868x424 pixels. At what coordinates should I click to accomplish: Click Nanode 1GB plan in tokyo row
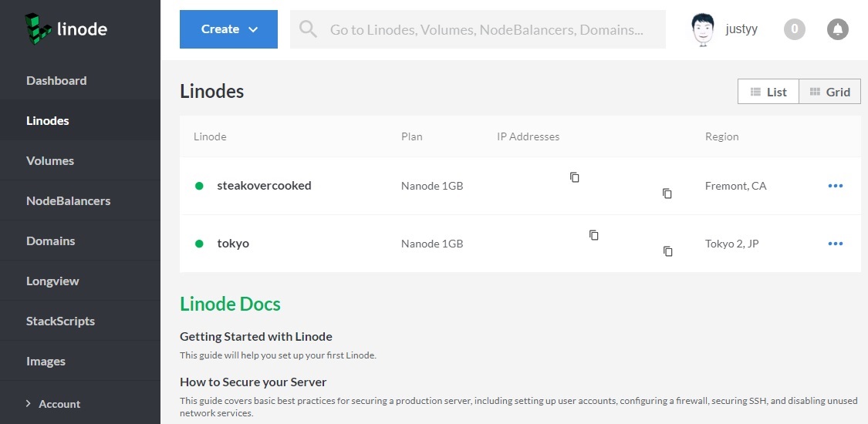pos(432,244)
